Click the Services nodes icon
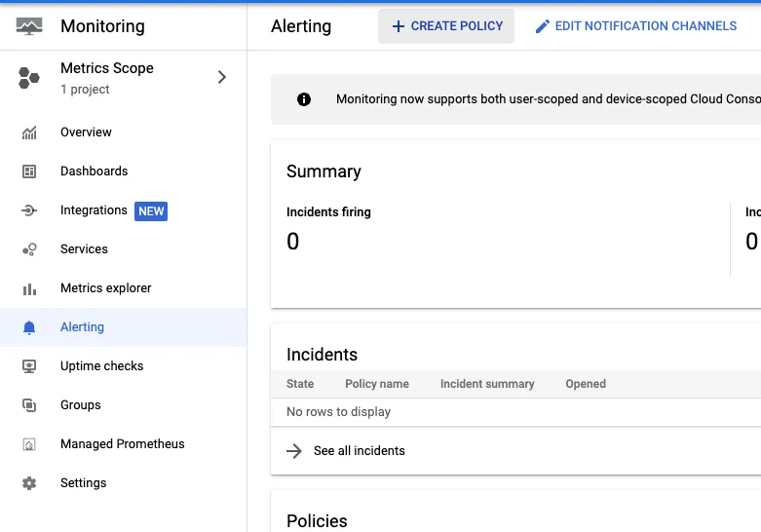This screenshot has height=532, width=761. pos(29,249)
